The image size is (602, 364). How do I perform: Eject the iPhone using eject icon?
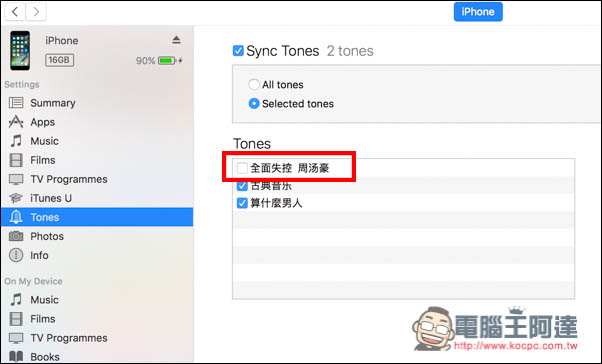click(x=176, y=40)
